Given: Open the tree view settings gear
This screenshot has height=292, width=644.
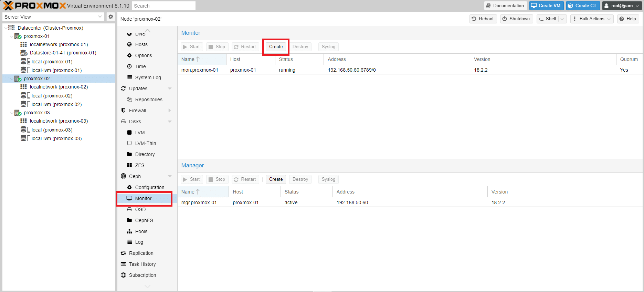Looking at the screenshot, I should click(111, 17).
